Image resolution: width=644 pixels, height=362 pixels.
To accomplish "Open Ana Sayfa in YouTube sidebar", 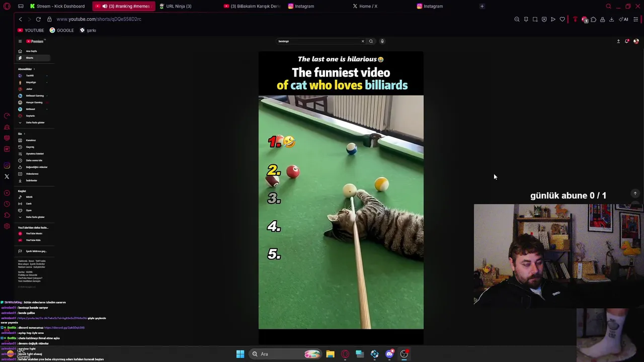I will [x=33, y=51].
